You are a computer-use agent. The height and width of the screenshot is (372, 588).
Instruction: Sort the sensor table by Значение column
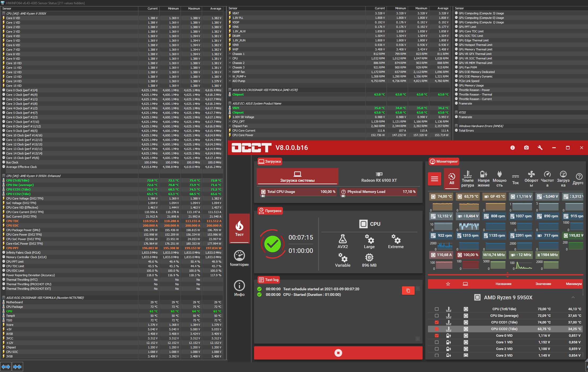tap(543, 284)
